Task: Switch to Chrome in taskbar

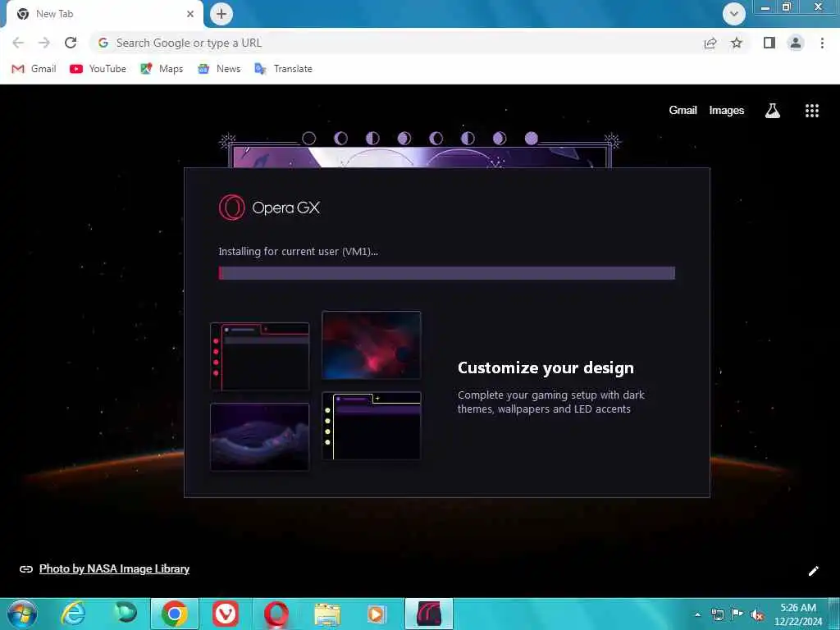Action: [175, 614]
